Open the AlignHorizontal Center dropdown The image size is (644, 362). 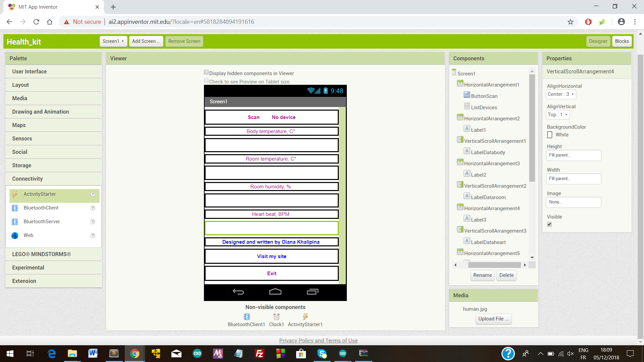tap(561, 94)
